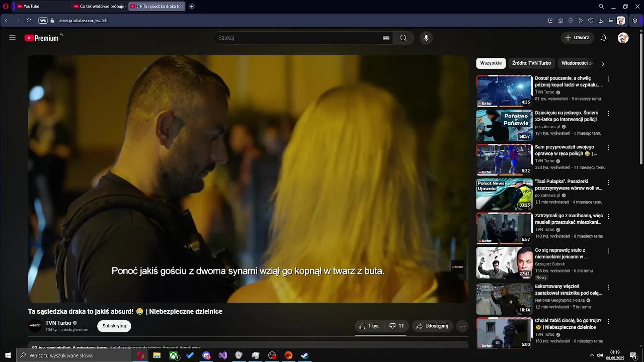This screenshot has height=362, width=644.
Task: Dislike the video, 11 button
Action: (396, 326)
